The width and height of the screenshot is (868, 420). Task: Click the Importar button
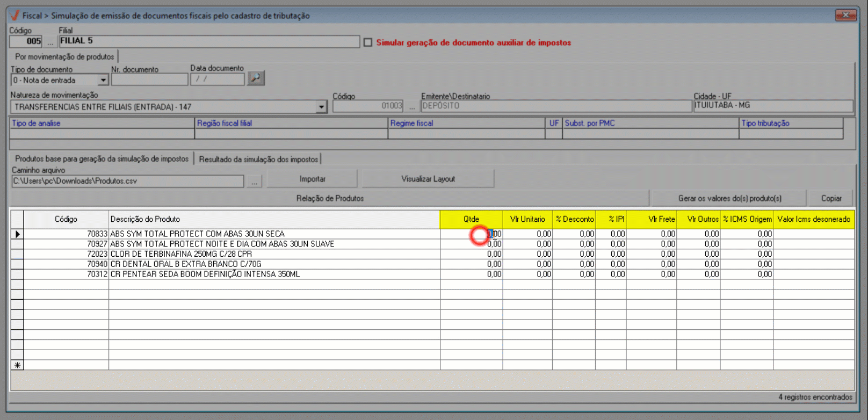click(312, 179)
